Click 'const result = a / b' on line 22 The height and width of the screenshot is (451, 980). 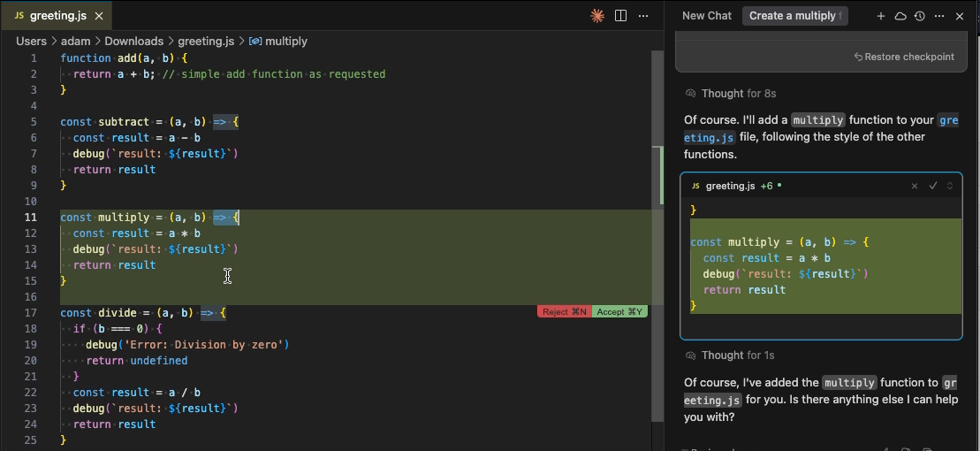coord(136,393)
